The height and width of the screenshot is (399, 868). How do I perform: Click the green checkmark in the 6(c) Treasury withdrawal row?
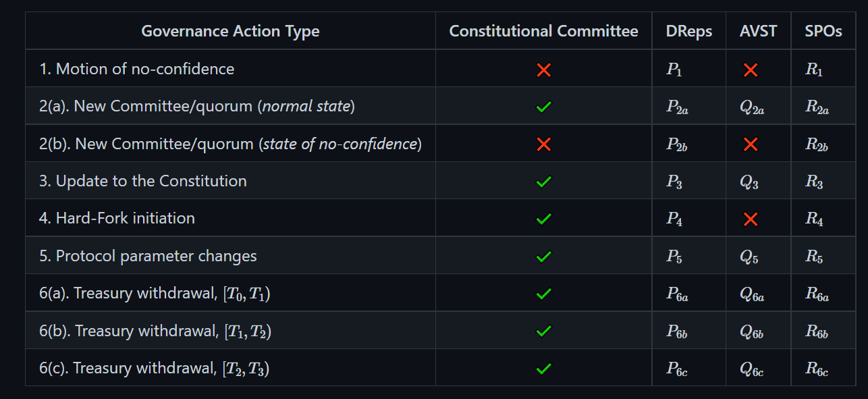pos(543,369)
